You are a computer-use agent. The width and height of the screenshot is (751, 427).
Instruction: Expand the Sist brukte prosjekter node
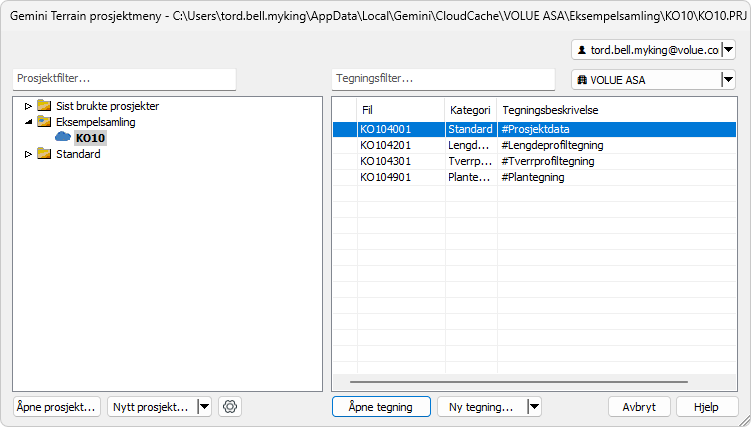(x=28, y=106)
